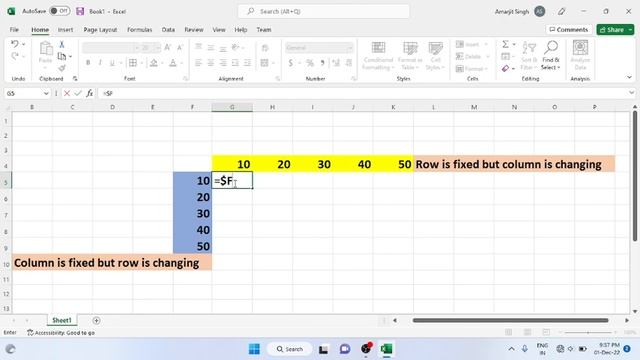Click the Wrap Text icon
The height and width of the screenshot is (360, 640).
pyautogui.click(x=264, y=48)
